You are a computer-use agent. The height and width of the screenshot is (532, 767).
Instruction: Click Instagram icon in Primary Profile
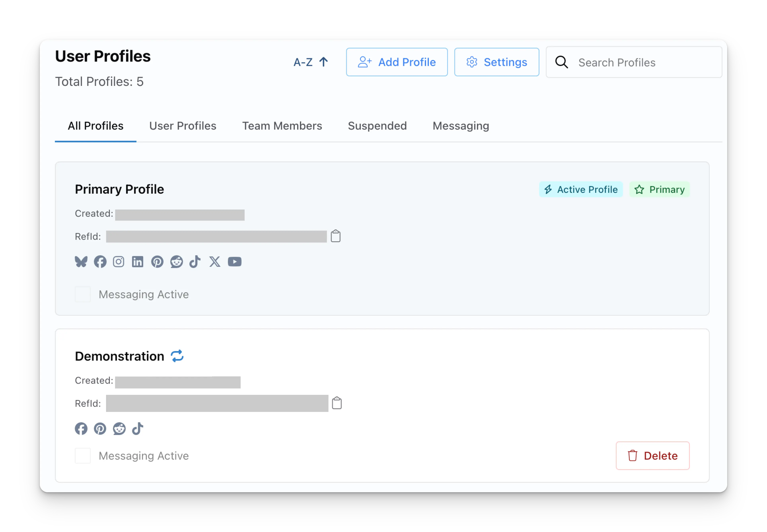tap(119, 262)
